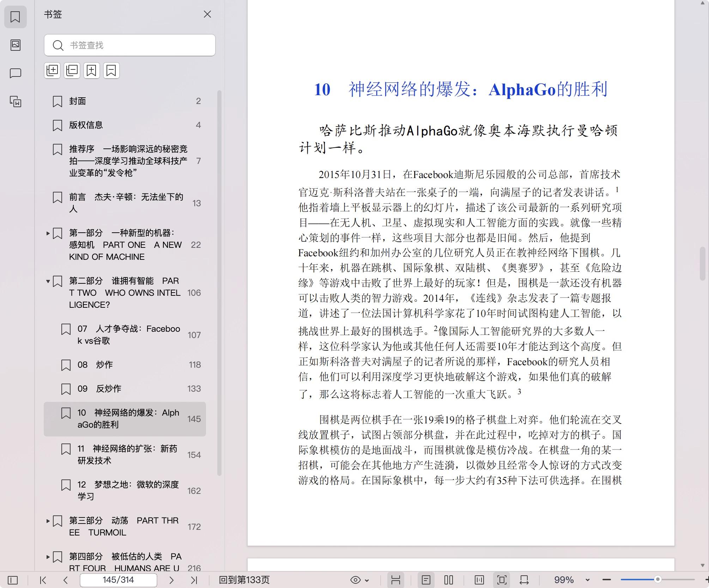Viewport: 709px width, 588px height.
Task: Click 回到第133页 link
Action: (244, 580)
